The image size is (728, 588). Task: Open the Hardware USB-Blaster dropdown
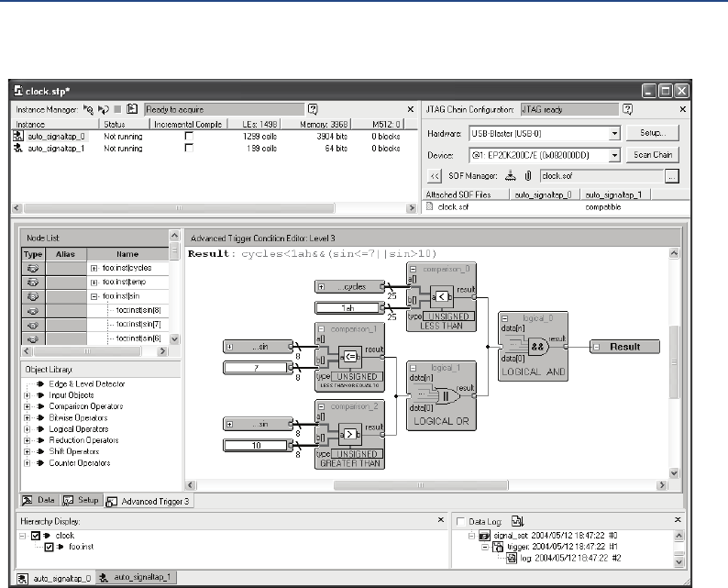click(614, 133)
